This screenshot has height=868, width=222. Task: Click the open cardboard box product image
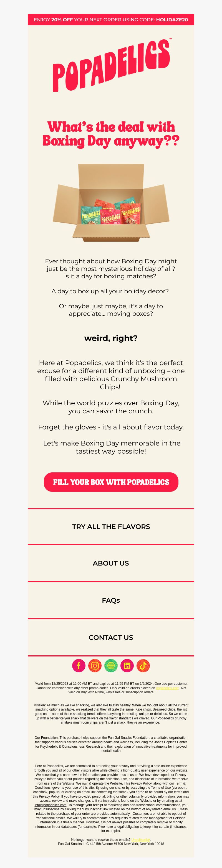[x=111, y=202]
